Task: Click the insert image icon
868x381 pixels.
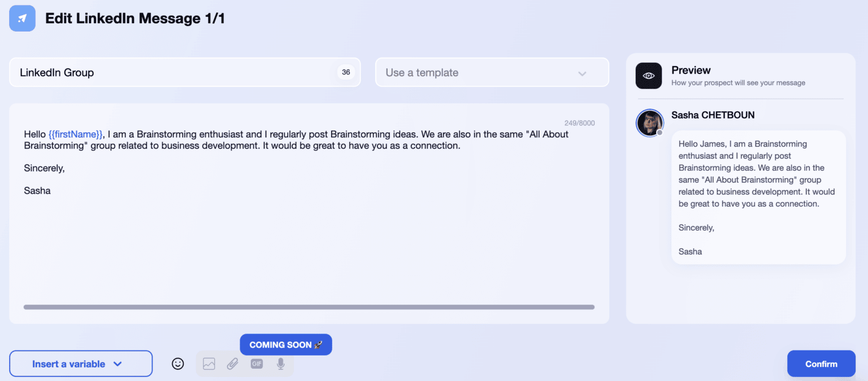Action: pos(209,364)
